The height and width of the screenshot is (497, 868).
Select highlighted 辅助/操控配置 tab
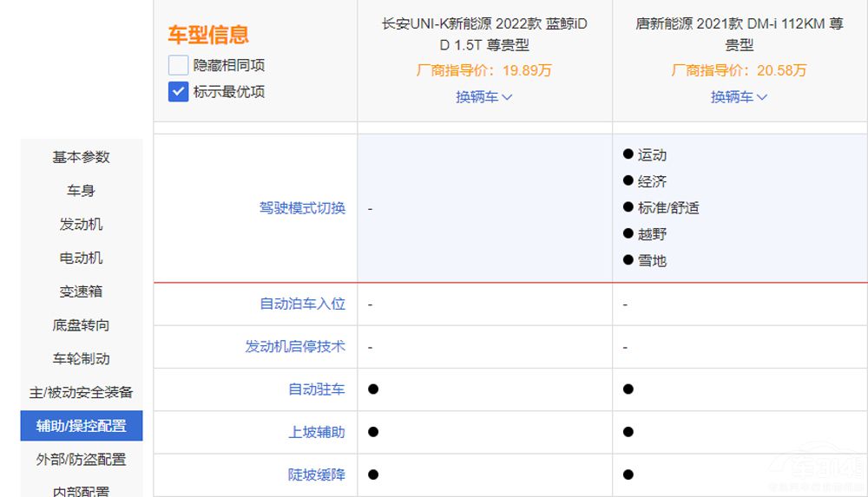[82, 426]
